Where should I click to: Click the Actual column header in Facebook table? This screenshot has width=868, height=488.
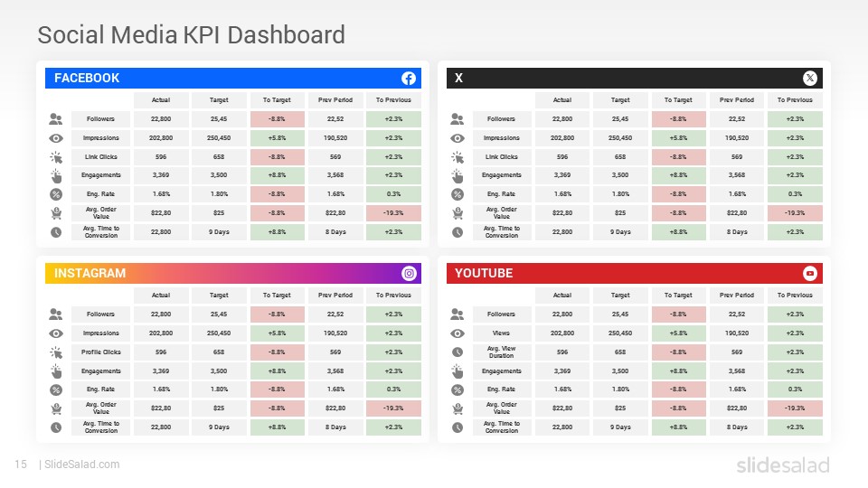point(161,100)
